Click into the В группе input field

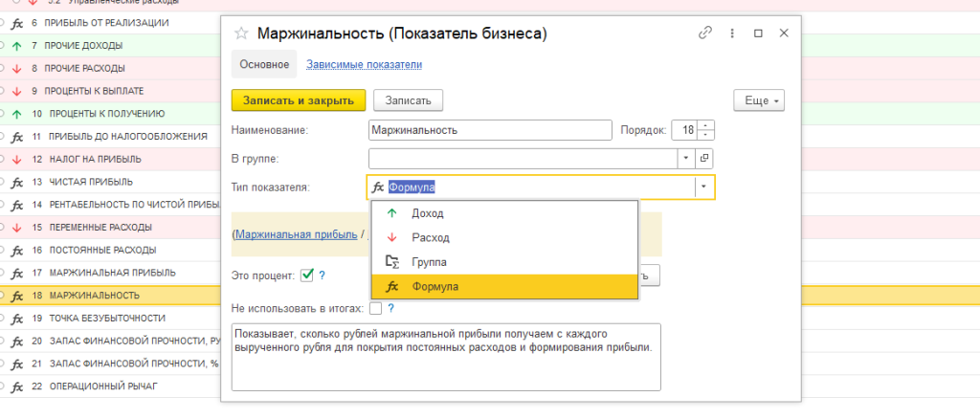click(523, 159)
